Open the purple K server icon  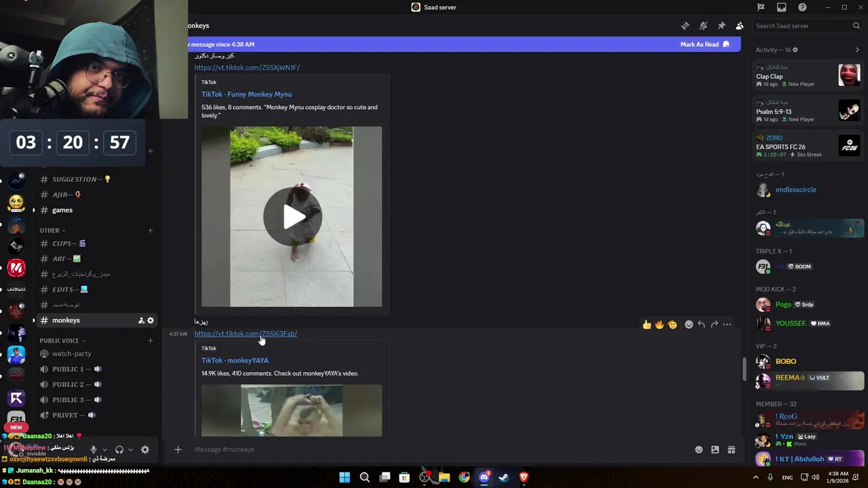pyautogui.click(x=16, y=399)
